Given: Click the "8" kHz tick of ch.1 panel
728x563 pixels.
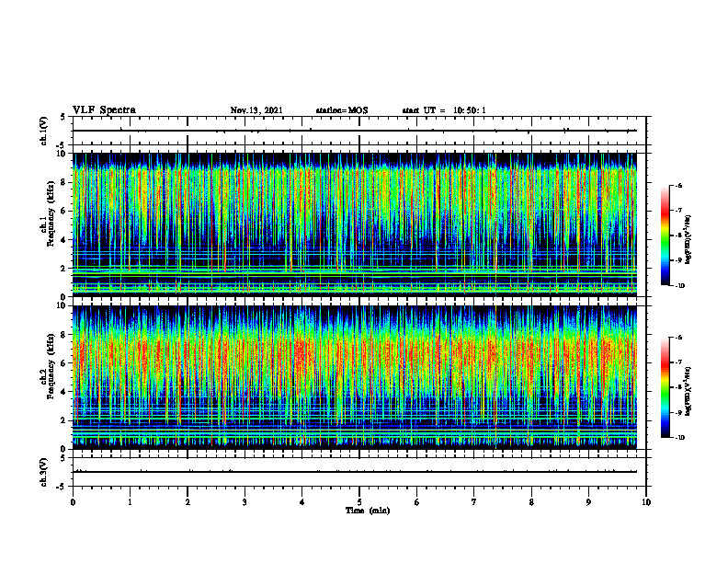Looking at the screenshot, I should point(63,182).
